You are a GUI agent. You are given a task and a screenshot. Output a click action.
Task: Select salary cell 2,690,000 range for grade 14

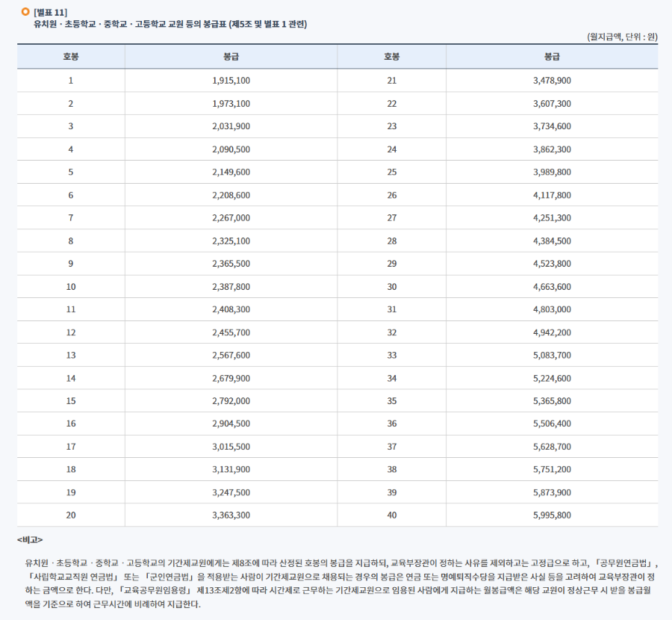[230, 377]
